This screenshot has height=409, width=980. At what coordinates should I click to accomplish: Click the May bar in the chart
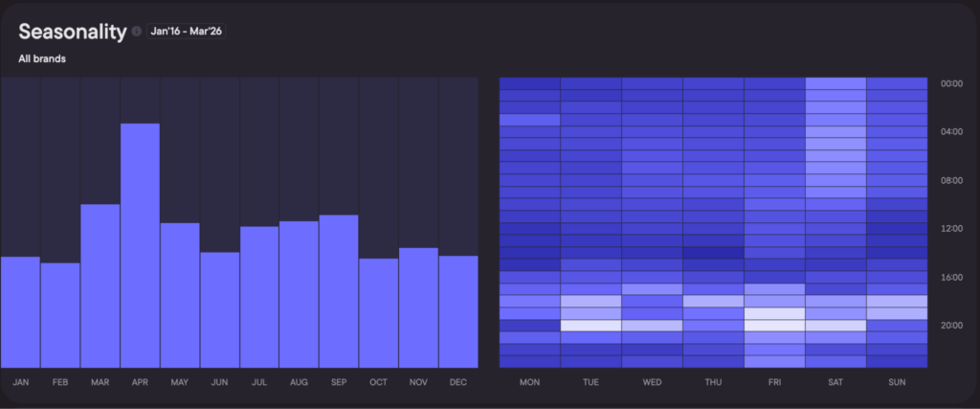pyautogui.click(x=180, y=294)
